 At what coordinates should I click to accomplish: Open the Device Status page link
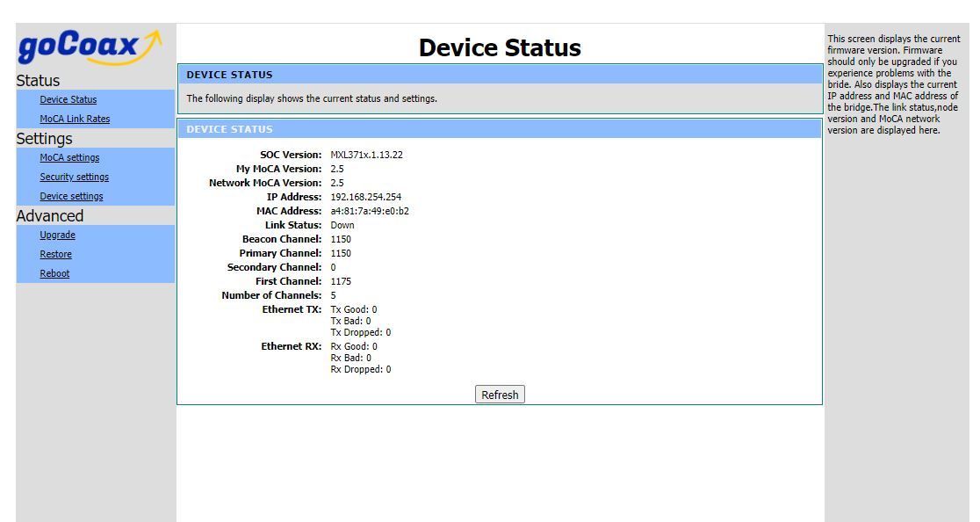click(x=68, y=99)
